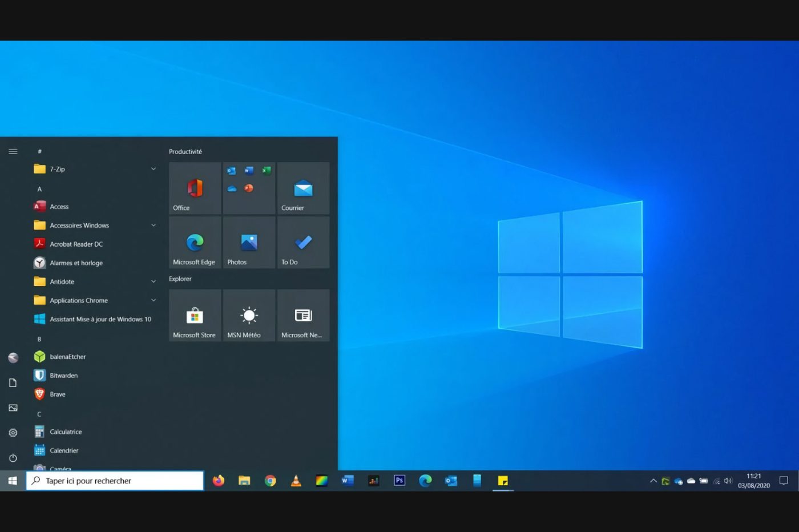Open Photoshop from the taskbar

click(399, 481)
